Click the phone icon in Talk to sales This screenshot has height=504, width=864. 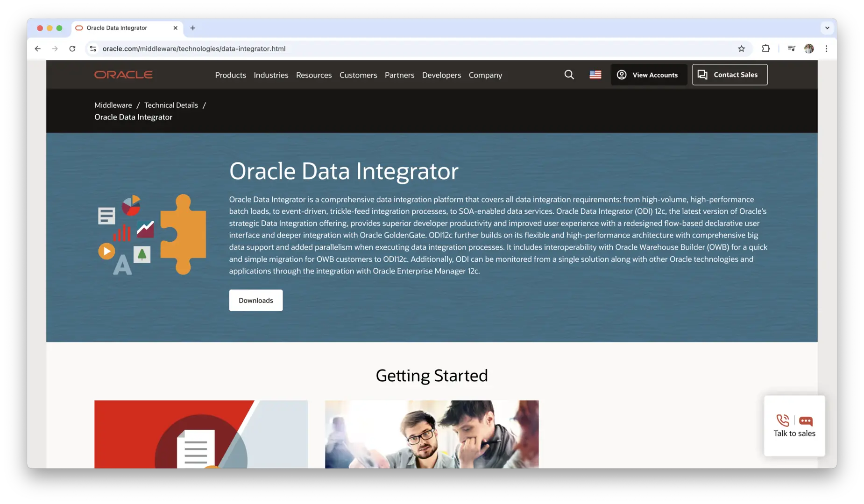click(783, 420)
